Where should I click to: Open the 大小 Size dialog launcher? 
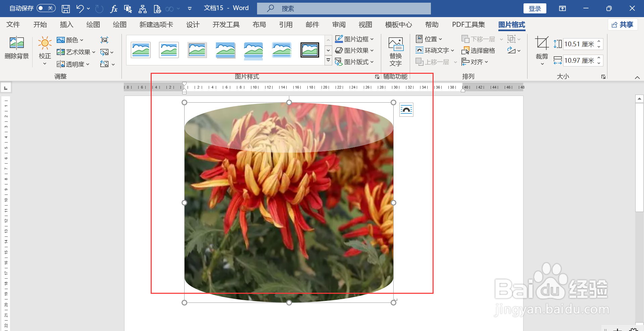coord(603,77)
